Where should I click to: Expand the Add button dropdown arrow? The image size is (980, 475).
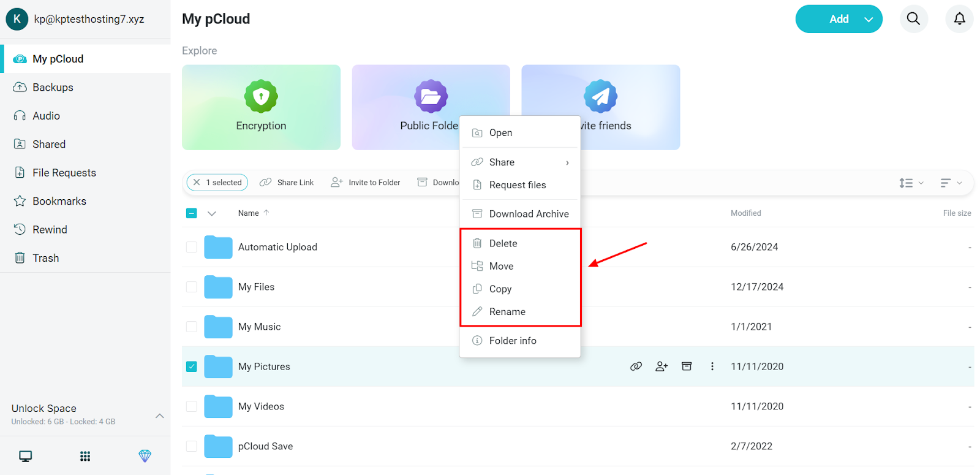coord(869,20)
